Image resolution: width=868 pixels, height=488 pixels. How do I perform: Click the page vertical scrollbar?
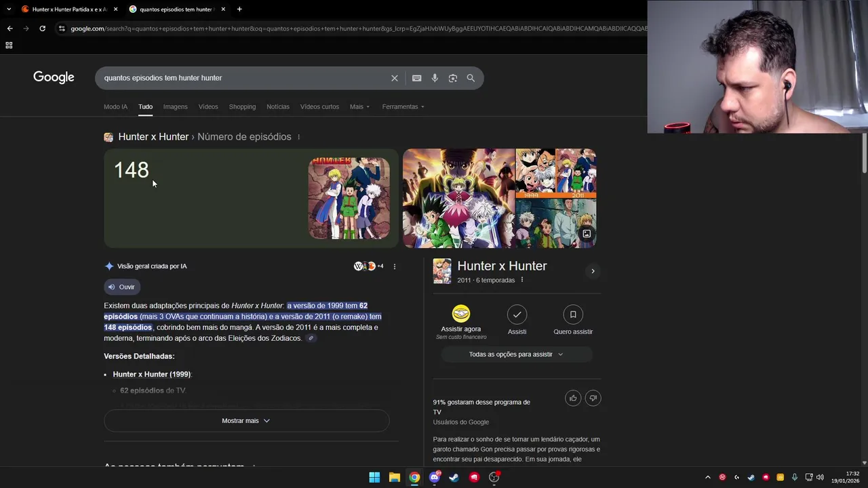(864, 152)
